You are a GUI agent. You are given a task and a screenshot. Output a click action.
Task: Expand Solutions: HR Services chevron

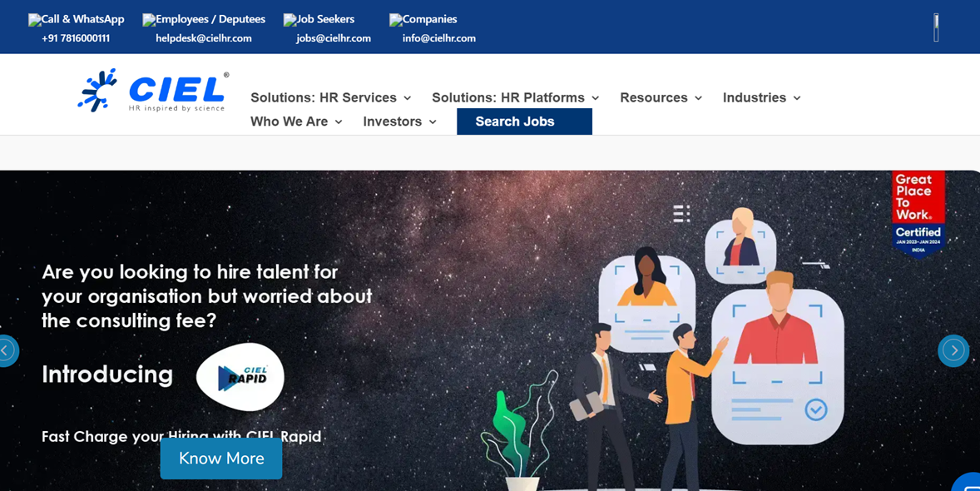408,98
